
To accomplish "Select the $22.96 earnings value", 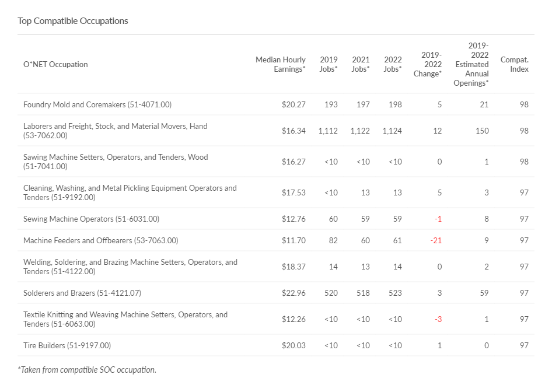I will tap(294, 293).
